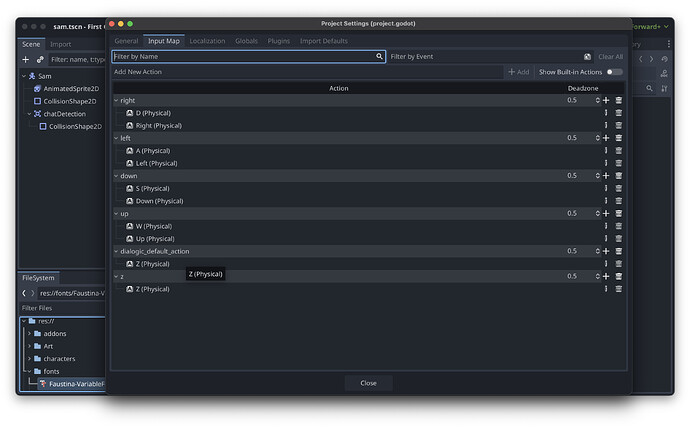690x429 pixels.
Task: Open the General settings tab
Action: click(x=126, y=41)
